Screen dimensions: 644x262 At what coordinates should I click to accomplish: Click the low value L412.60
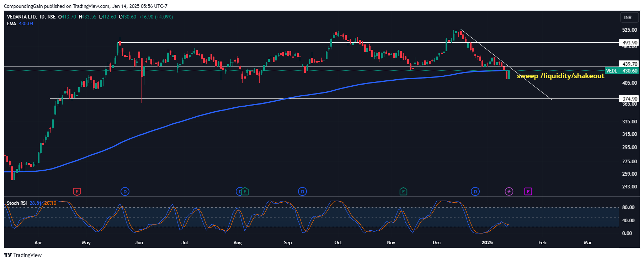click(x=107, y=17)
